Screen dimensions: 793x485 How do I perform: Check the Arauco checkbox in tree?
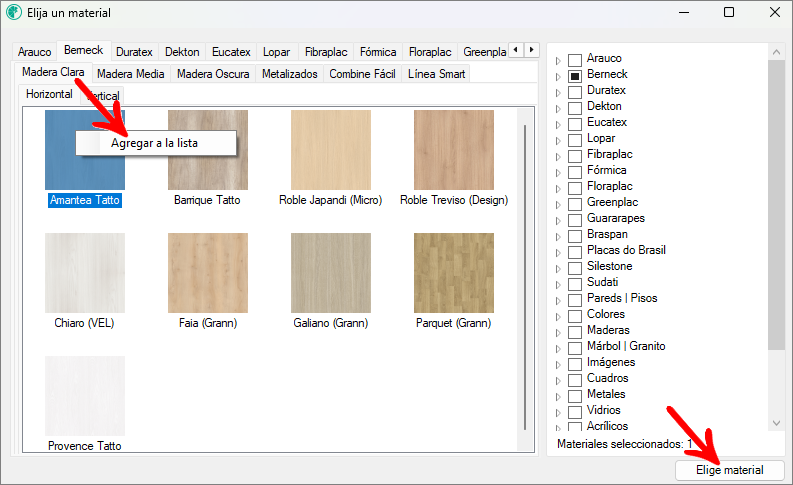click(575, 59)
